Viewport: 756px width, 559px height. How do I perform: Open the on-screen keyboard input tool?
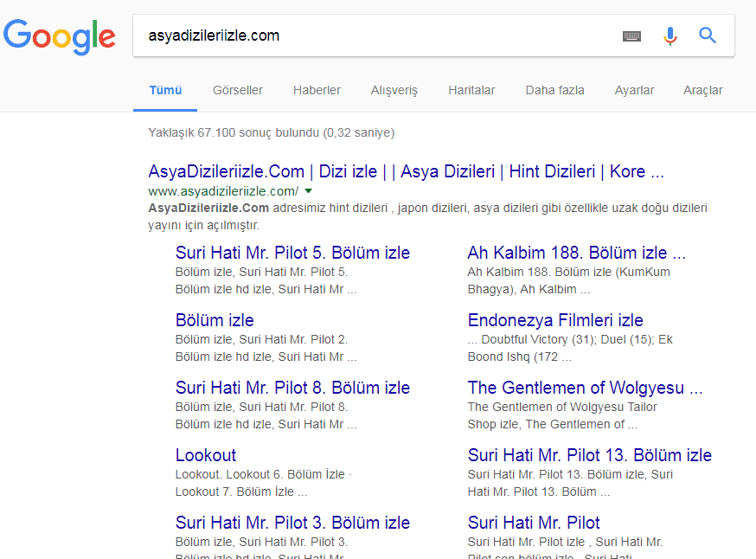coord(632,36)
